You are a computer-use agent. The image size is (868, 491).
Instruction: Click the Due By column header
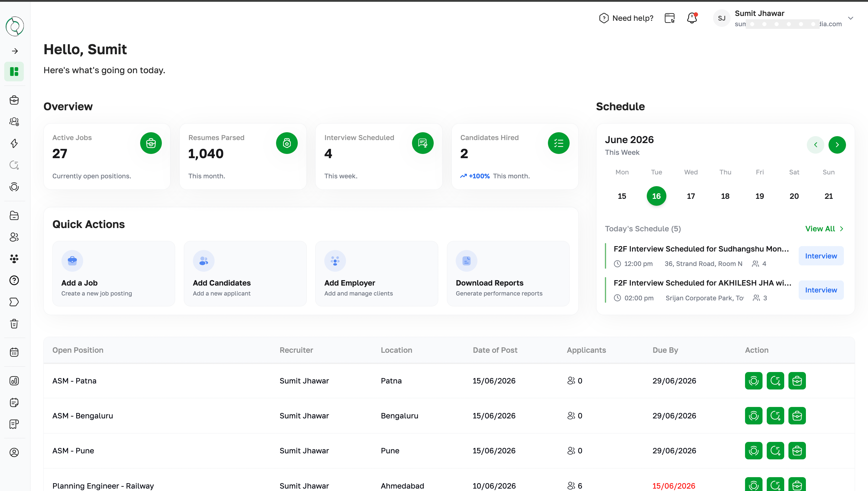pos(665,350)
